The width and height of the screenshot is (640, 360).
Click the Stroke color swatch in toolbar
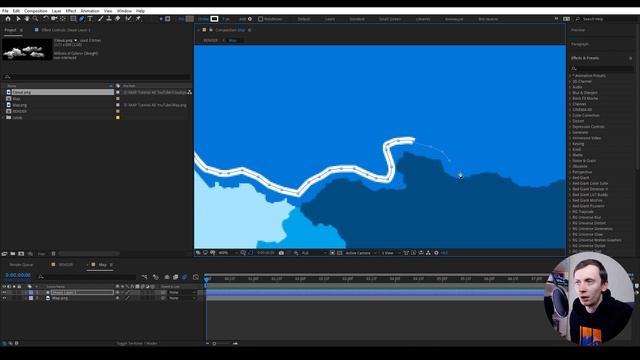(x=214, y=19)
